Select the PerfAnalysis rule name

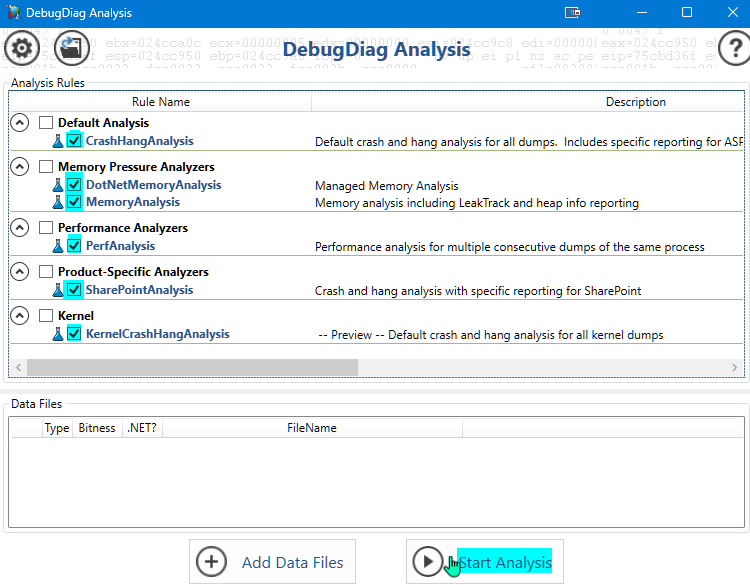coord(121,246)
